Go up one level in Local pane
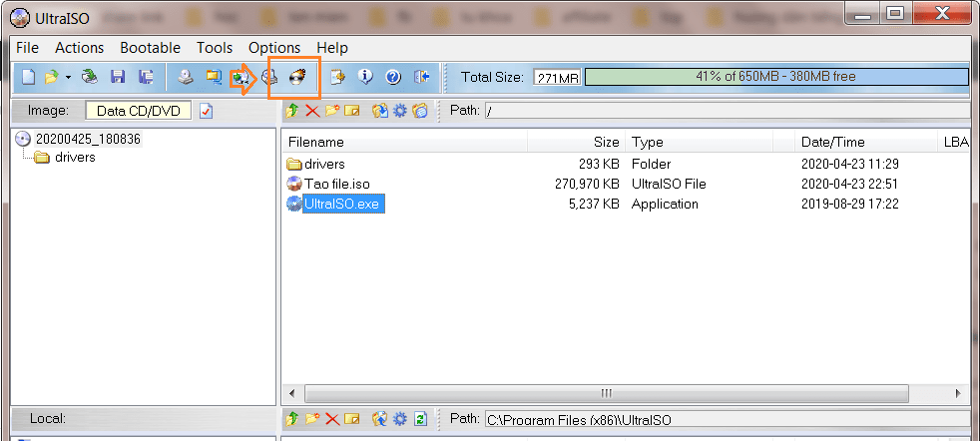This screenshot has width=980, height=441. (291, 418)
